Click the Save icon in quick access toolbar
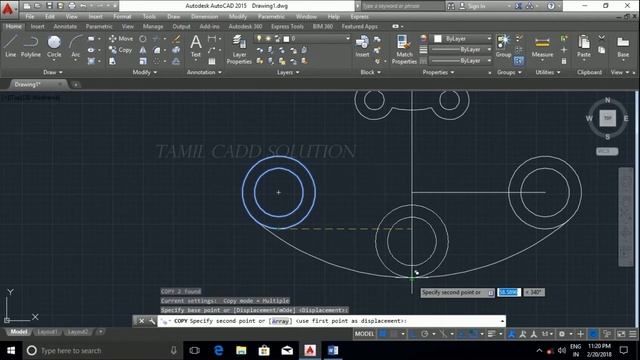 [49, 6]
